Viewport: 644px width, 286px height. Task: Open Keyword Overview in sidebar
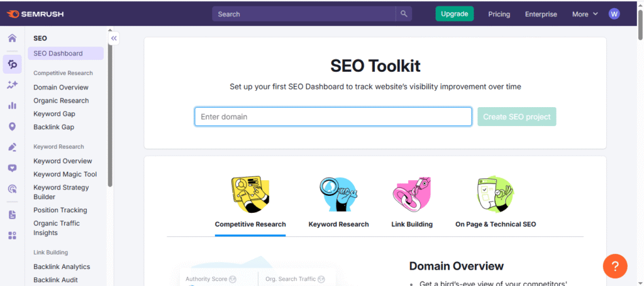click(63, 161)
